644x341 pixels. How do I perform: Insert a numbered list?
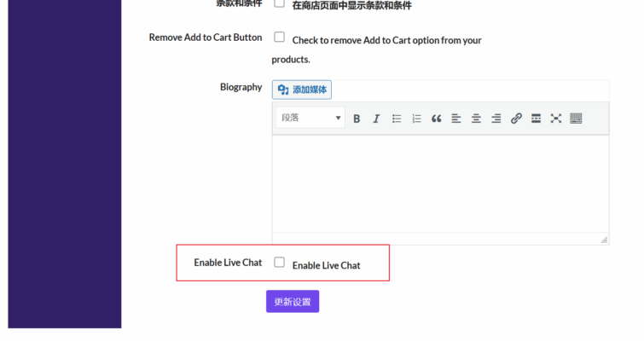416,118
